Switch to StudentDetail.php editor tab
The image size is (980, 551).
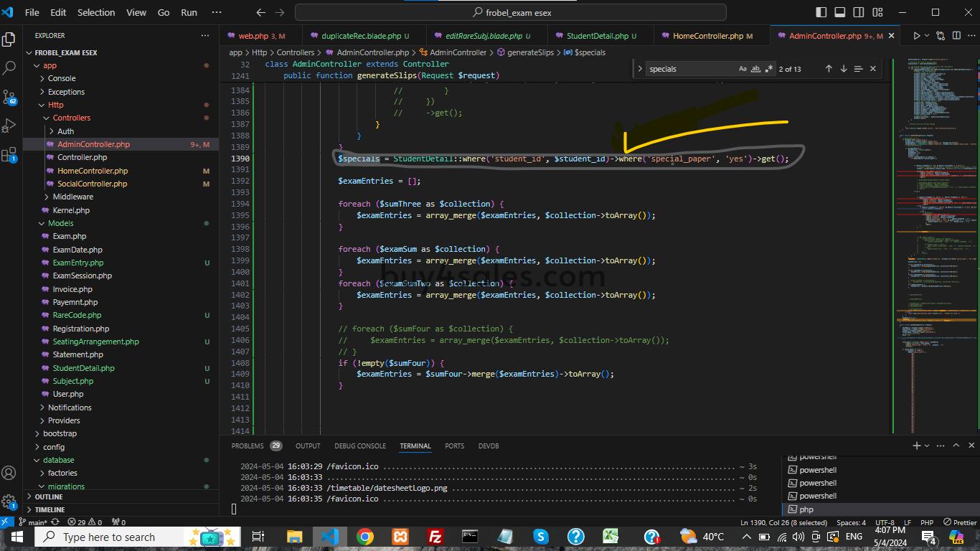pyautogui.click(x=600, y=35)
